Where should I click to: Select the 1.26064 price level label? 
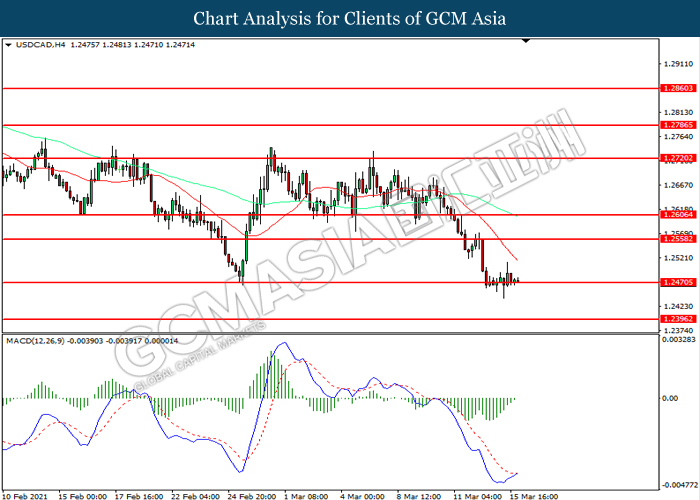pyautogui.click(x=679, y=215)
